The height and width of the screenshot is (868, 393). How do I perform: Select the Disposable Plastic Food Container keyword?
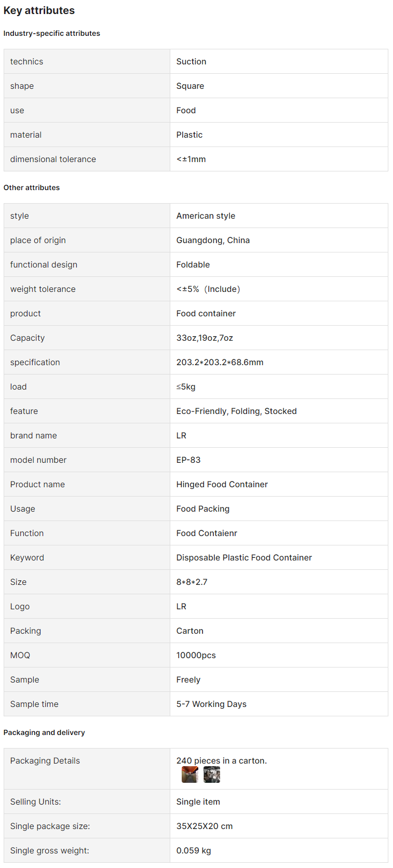pos(244,557)
